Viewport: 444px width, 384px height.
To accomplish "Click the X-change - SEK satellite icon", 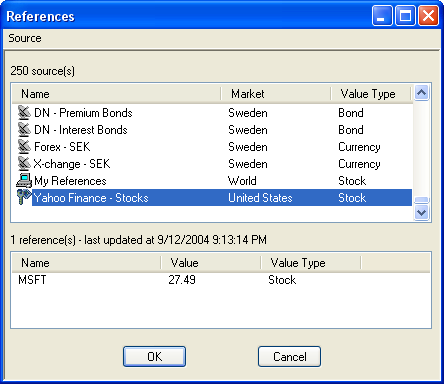I will coord(24,164).
